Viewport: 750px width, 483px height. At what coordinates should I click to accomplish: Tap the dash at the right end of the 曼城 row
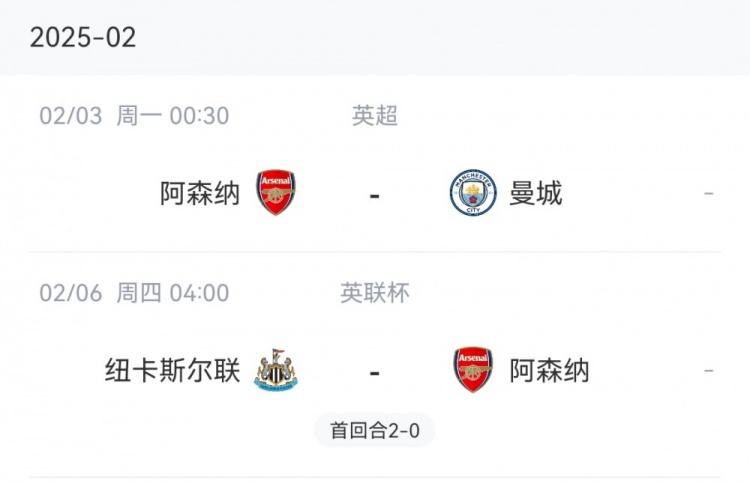pyautogui.click(x=709, y=194)
